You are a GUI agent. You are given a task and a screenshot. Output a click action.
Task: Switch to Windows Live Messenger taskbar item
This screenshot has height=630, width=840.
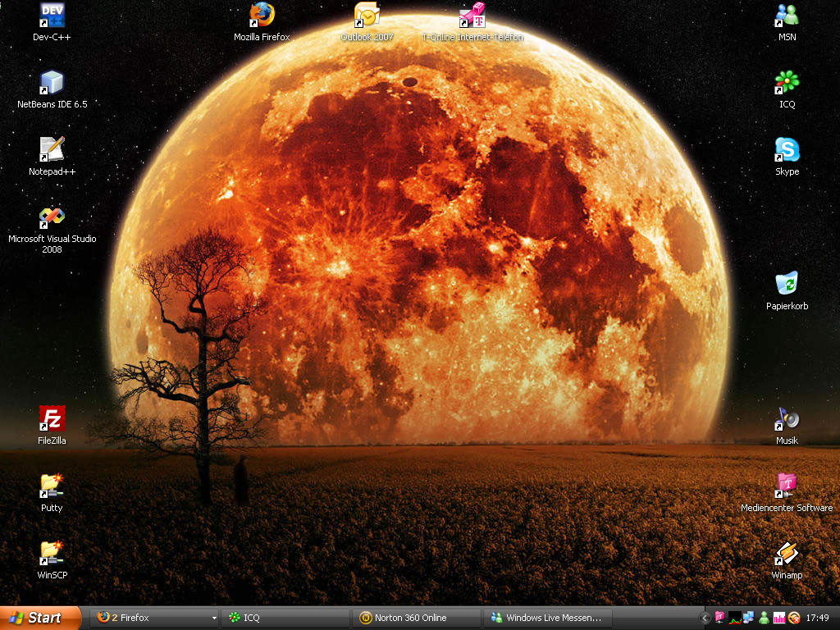point(548,618)
